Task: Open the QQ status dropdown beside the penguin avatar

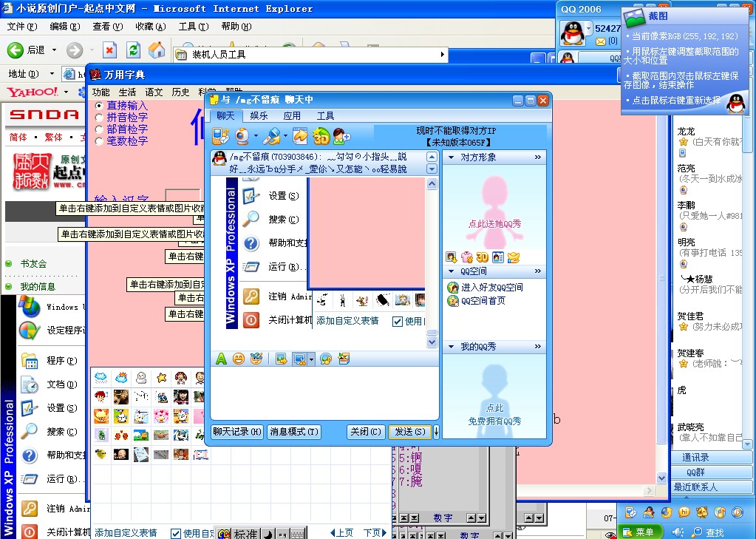Action: tap(588, 28)
